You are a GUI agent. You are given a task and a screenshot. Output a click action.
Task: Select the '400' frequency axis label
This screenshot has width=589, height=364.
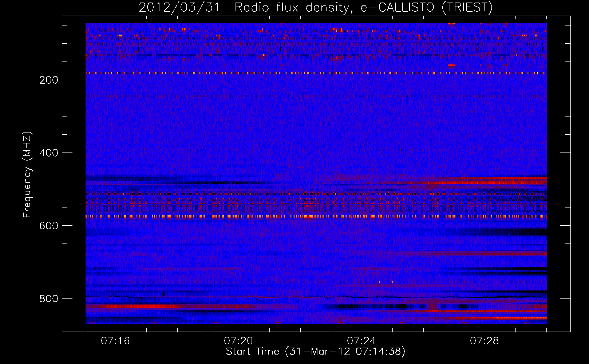pos(49,153)
